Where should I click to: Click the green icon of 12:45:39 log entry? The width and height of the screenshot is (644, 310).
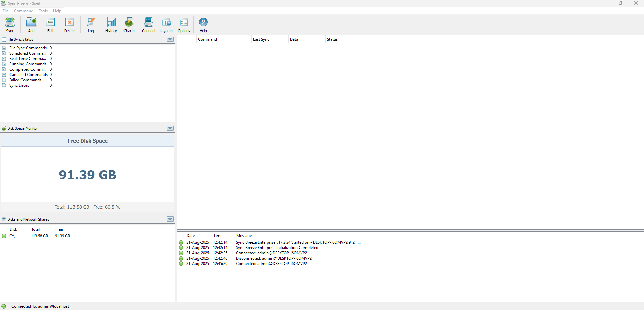tap(181, 264)
